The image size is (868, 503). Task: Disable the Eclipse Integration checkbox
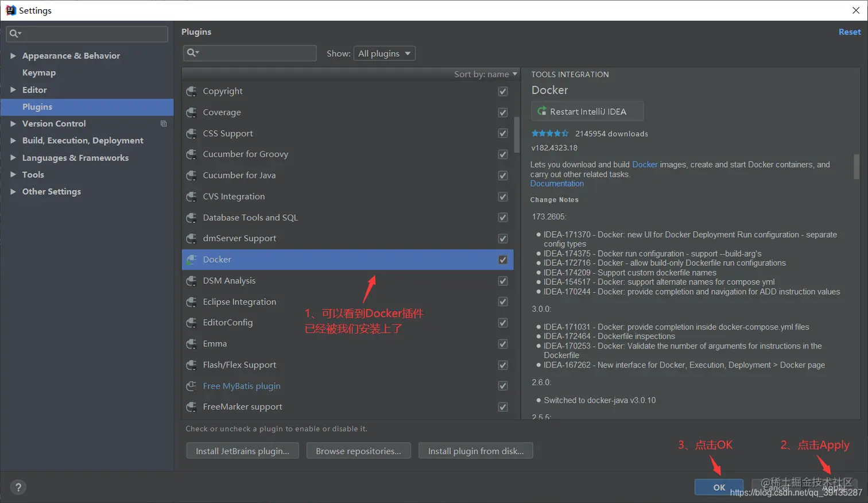pyautogui.click(x=503, y=301)
